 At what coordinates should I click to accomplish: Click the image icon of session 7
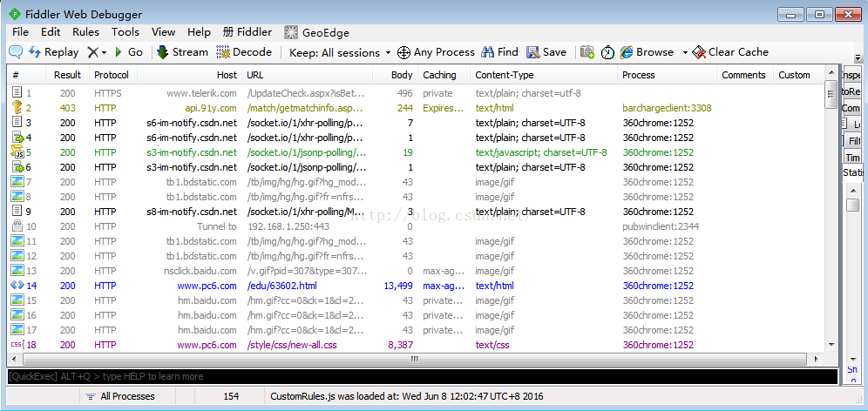coord(17,181)
